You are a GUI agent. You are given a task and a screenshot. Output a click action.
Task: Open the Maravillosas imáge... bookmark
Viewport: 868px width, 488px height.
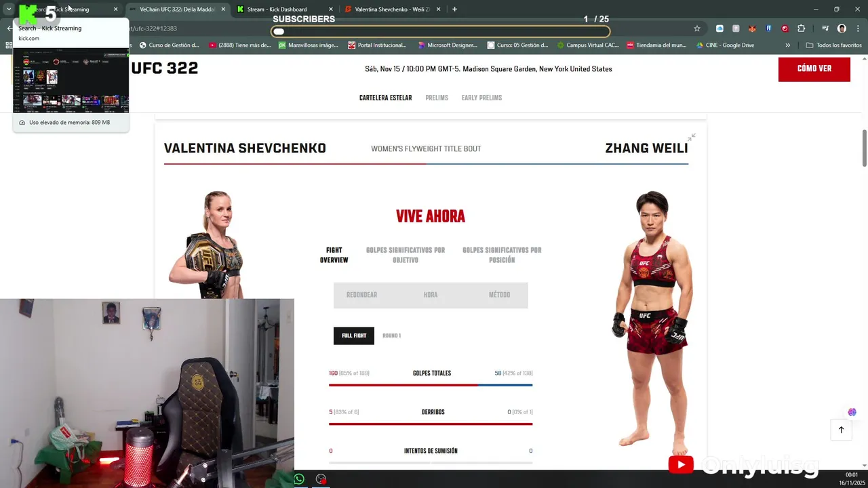point(309,45)
